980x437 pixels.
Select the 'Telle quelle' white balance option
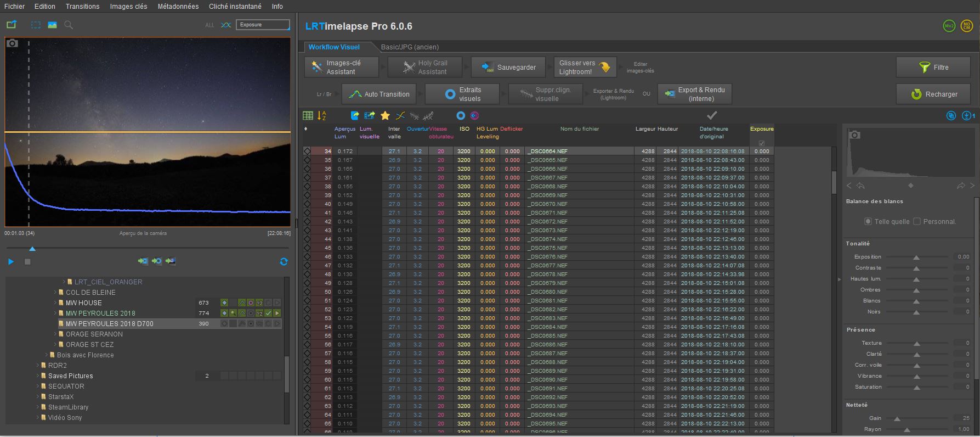[868, 222]
